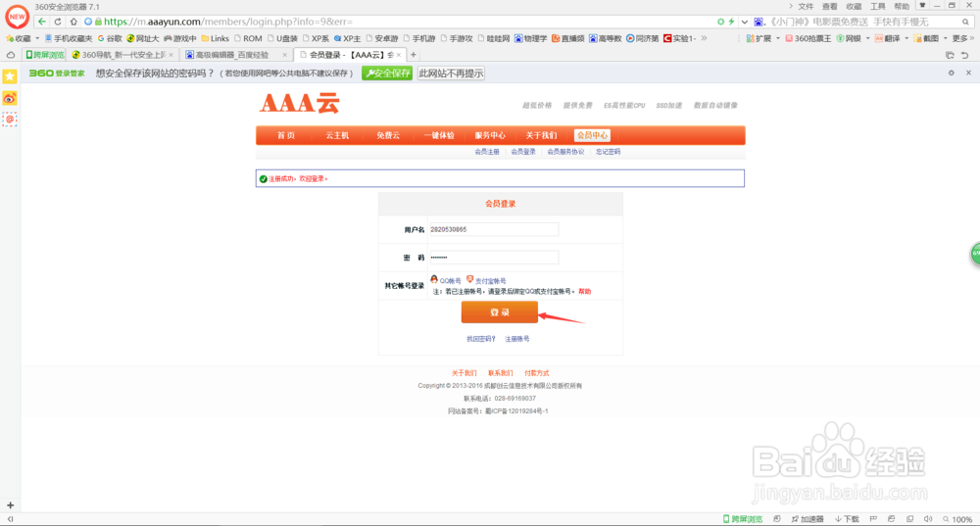Image resolution: width=980 pixels, height=526 pixels.
Task: Expand the 扩展 extensions dropdown
Action: coord(778,39)
